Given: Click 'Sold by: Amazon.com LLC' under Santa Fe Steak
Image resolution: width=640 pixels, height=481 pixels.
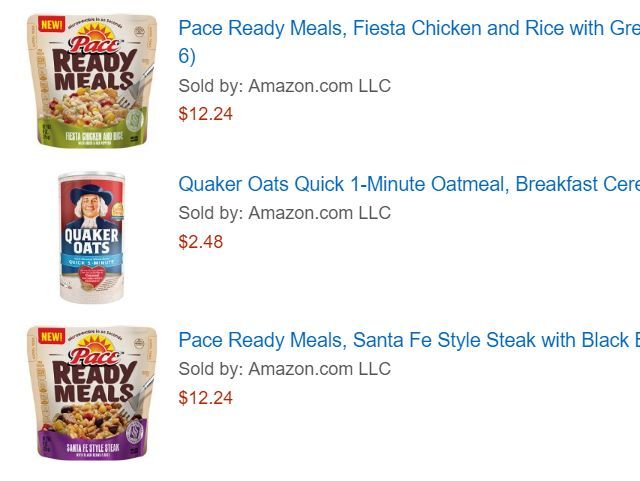Looking at the screenshot, I should pos(284,369).
